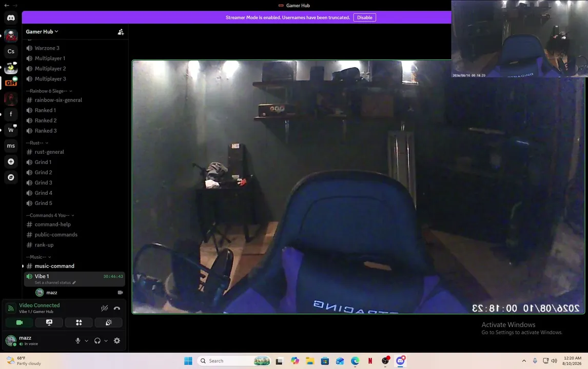This screenshot has height=369, width=588.
Task: Click invite members icon next to Gamer Hub
Action: (121, 32)
